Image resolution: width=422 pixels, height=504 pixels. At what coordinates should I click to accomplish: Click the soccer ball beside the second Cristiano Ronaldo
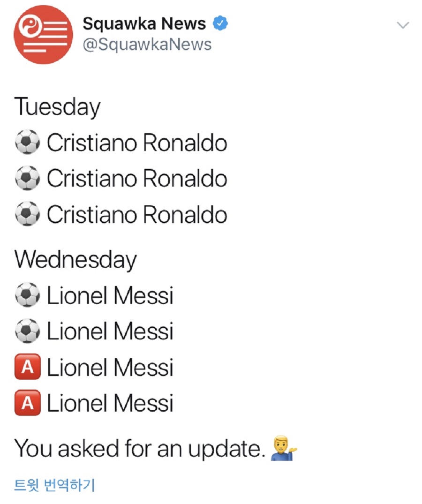click(28, 179)
